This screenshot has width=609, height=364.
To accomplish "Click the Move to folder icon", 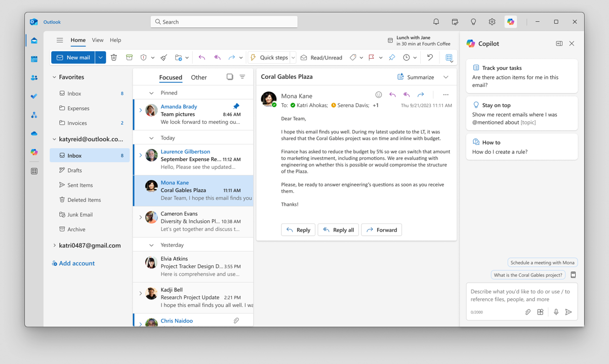I will tap(179, 58).
